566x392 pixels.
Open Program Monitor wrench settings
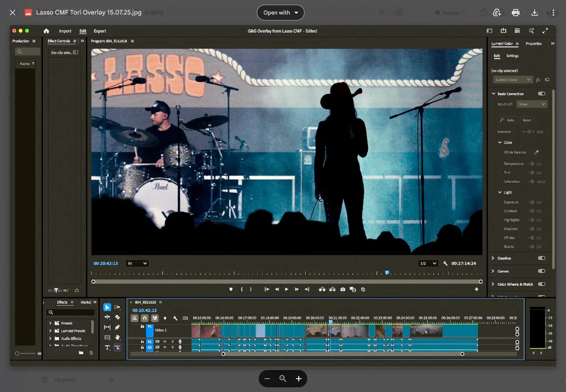445,263
